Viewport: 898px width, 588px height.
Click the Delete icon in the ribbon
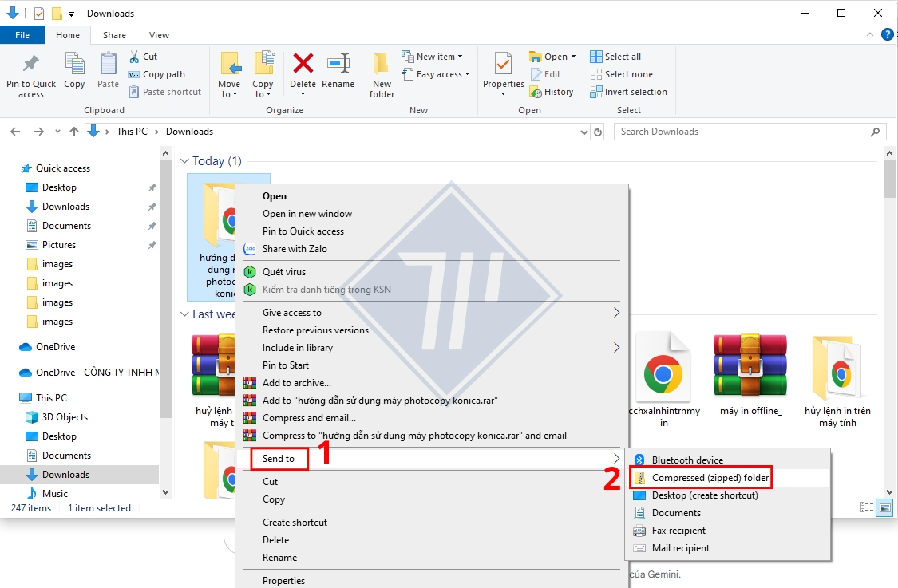coord(303,65)
